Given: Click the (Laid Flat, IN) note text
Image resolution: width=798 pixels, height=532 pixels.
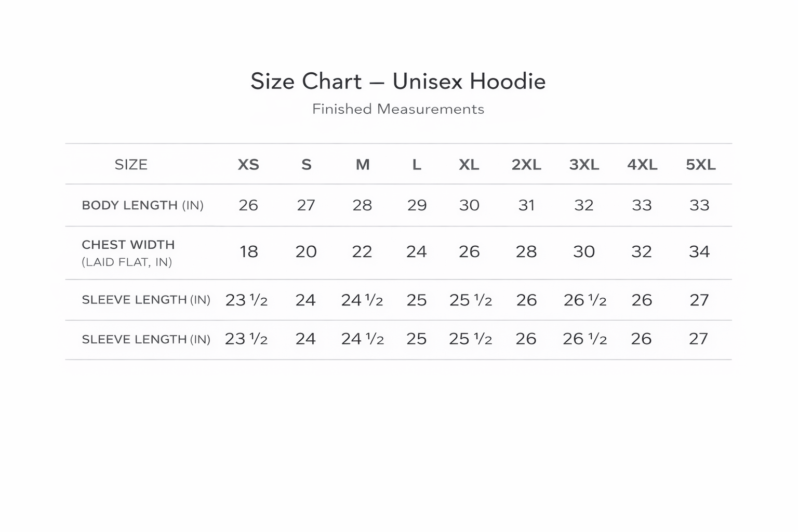Looking at the screenshot, I should pyautogui.click(x=127, y=262).
